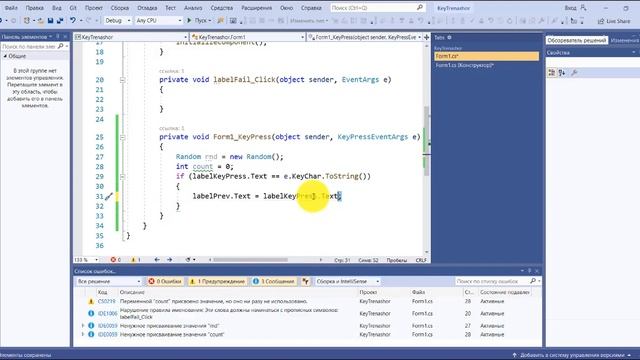Click the Live Share button
Viewport: 640px width, 360px height.
[614, 21]
